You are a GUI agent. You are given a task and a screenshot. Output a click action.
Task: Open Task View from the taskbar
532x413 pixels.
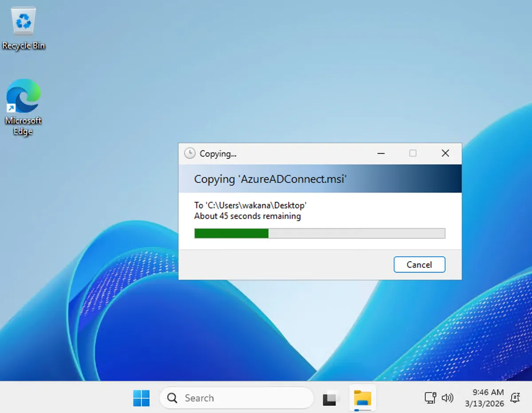tap(331, 398)
